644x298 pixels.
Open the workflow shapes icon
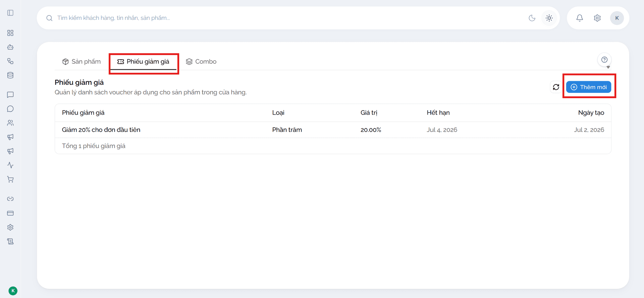pos(10,61)
